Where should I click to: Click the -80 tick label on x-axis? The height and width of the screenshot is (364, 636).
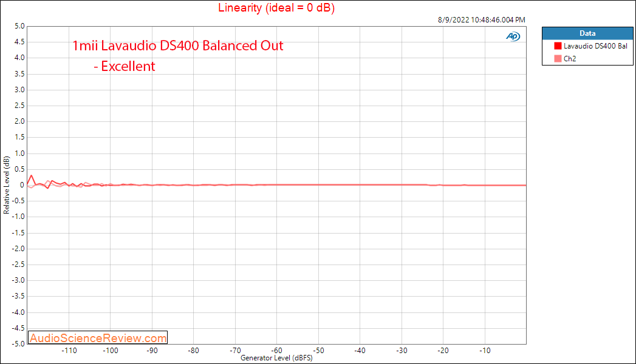tap(194, 351)
